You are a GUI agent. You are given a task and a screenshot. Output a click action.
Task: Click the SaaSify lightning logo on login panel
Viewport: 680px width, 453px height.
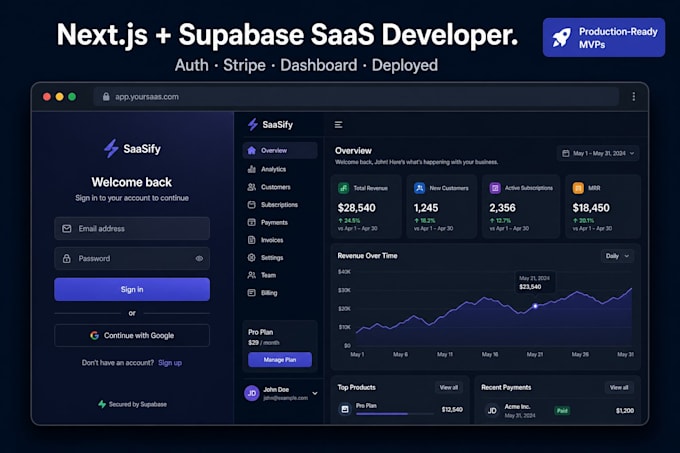coord(111,149)
